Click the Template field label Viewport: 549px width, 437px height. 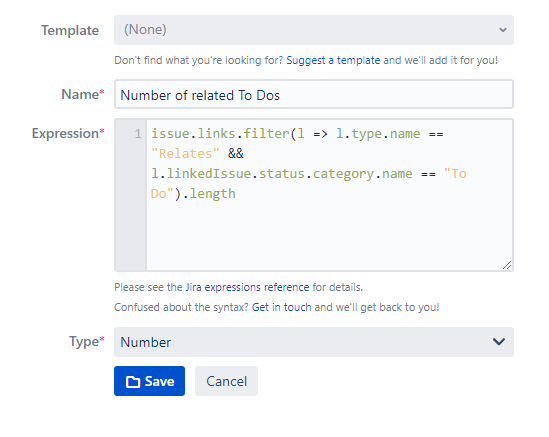click(70, 30)
